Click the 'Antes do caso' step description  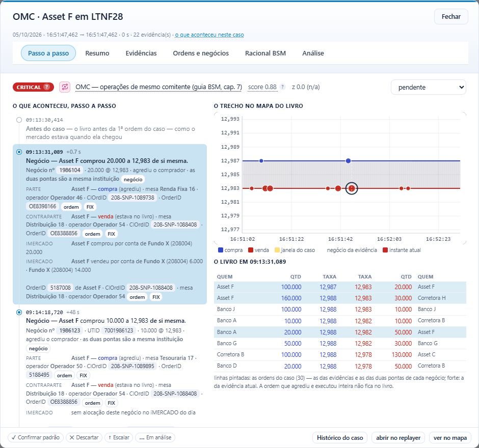[111, 133]
